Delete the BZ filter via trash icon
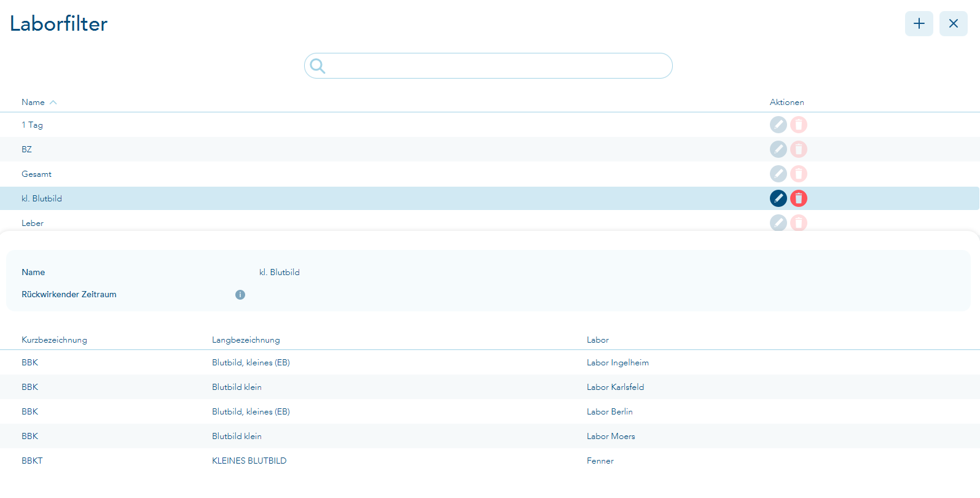The height and width of the screenshot is (498, 980). pyautogui.click(x=798, y=149)
